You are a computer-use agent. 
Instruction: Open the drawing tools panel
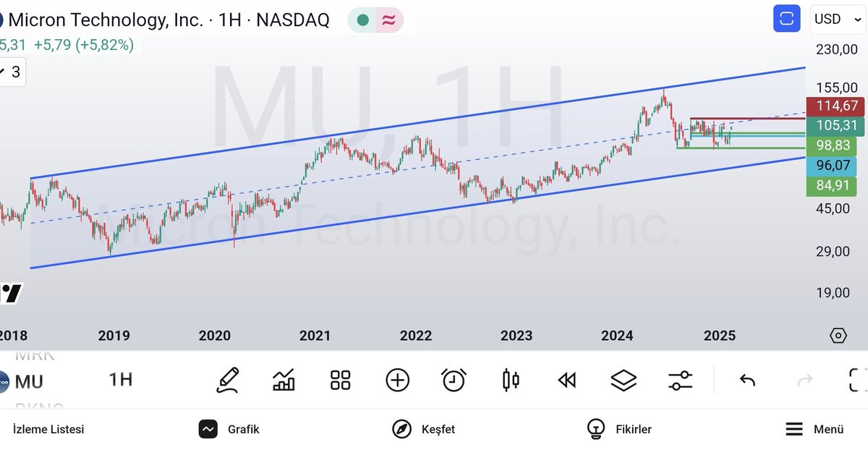click(228, 379)
